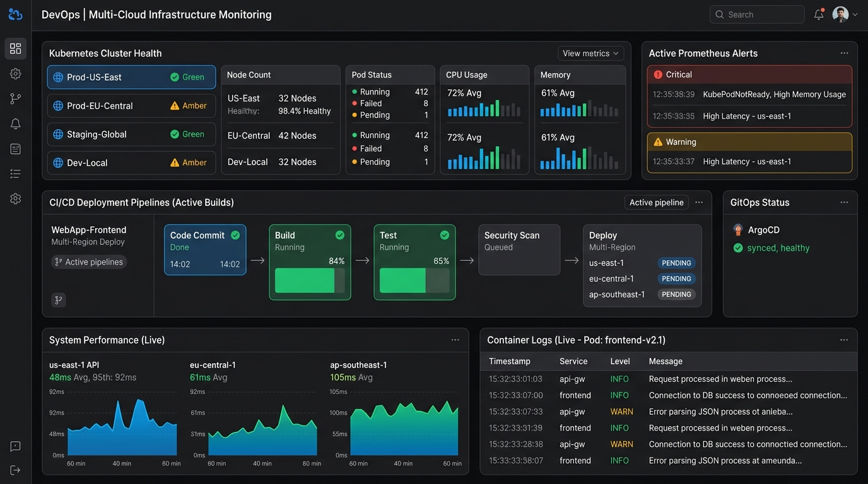Screen dimensions: 868x484
Task: Click the Code Commit done checkmark
Action: pyautogui.click(x=235, y=235)
